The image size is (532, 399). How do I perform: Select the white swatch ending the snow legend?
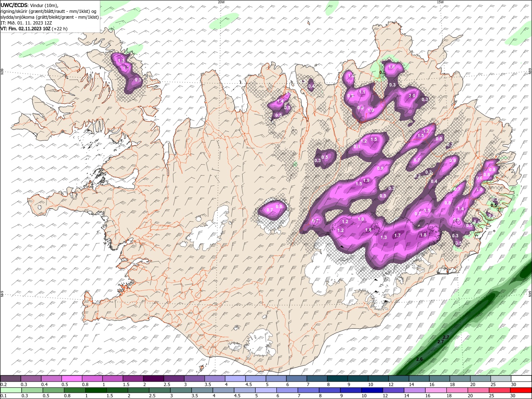521,379
